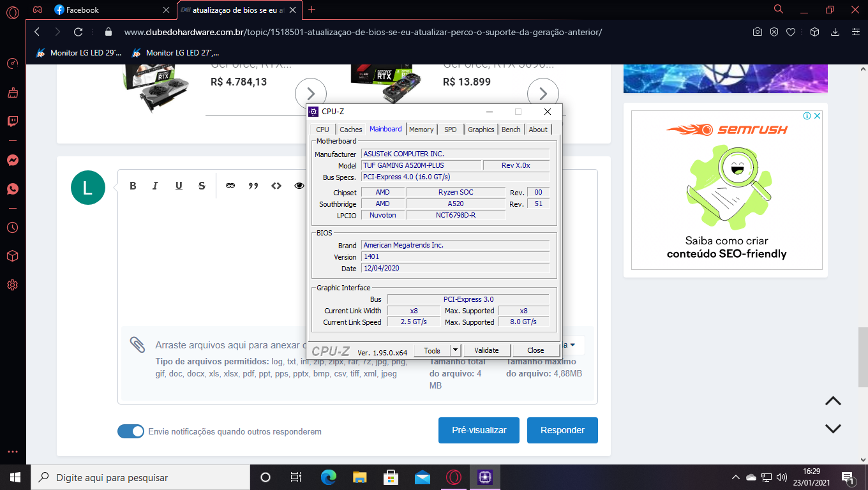Apply bold formatting in reply editor
Image resolution: width=868 pixels, height=490 pixels.
click(x=133, y=186)
